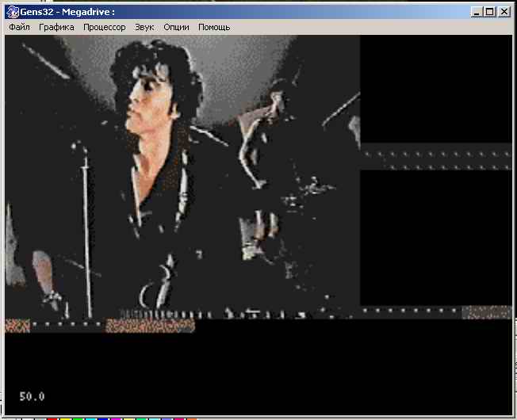Image resolution: width=517 pixels, height=420 pixels.
Task: Open the Процессор menu
Action: point(104,28)
